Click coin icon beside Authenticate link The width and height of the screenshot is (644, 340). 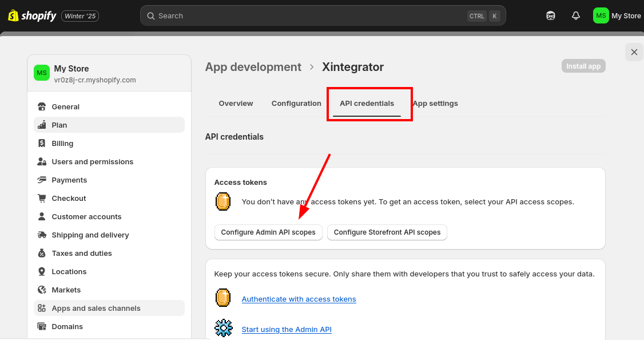(223, 298)
